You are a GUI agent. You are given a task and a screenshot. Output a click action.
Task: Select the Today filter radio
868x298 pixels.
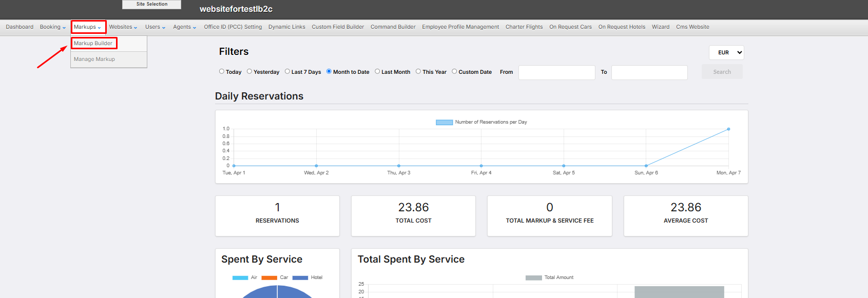point(222,71)
